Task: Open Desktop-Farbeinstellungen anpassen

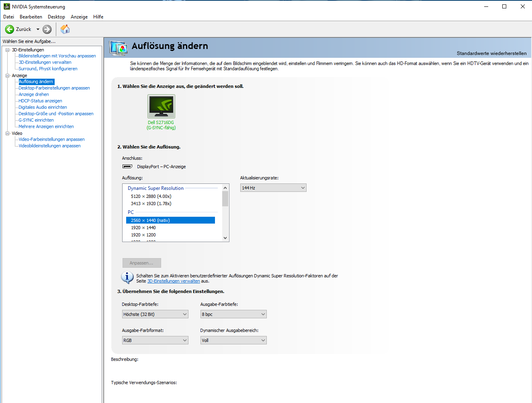Action: (x=54, y=88)
